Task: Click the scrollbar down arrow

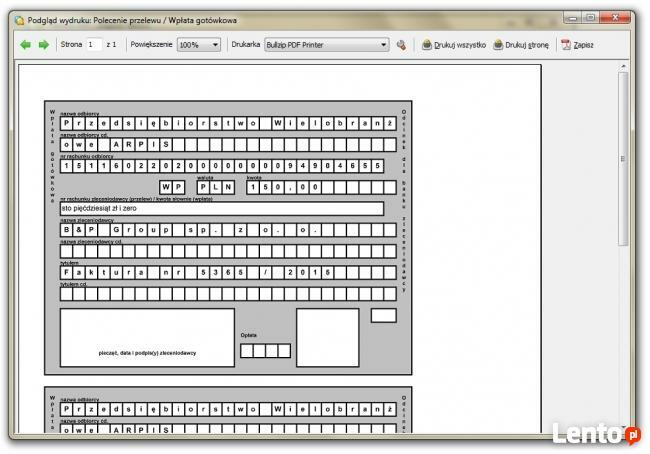Action: tap(624, 428)
